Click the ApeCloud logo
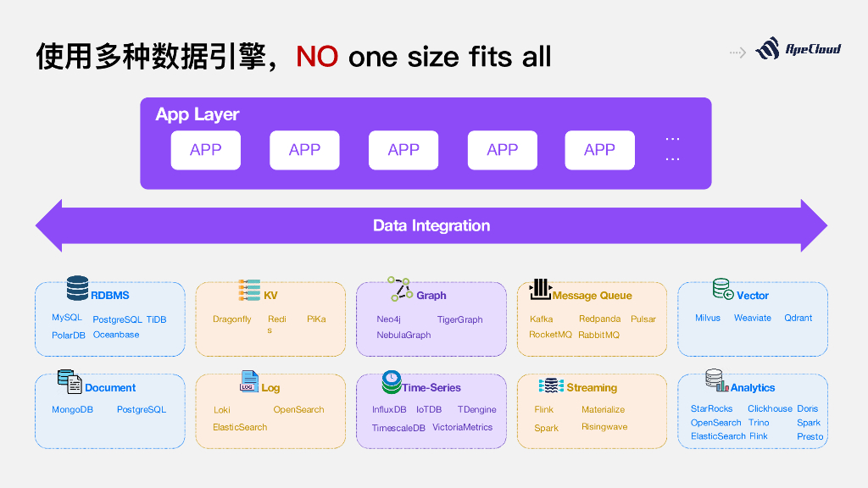868x488 pixels. (x=798, y=48)
